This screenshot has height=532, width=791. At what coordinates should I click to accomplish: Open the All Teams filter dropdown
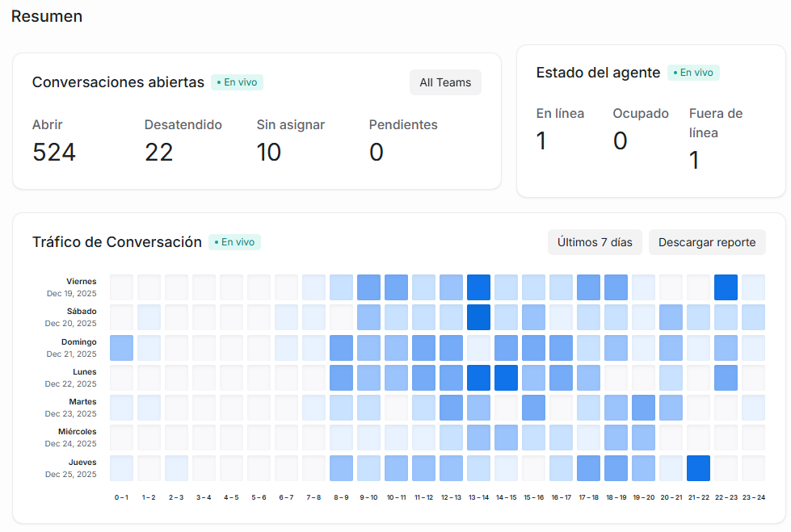pyautogui.click(x=445, y=82)
